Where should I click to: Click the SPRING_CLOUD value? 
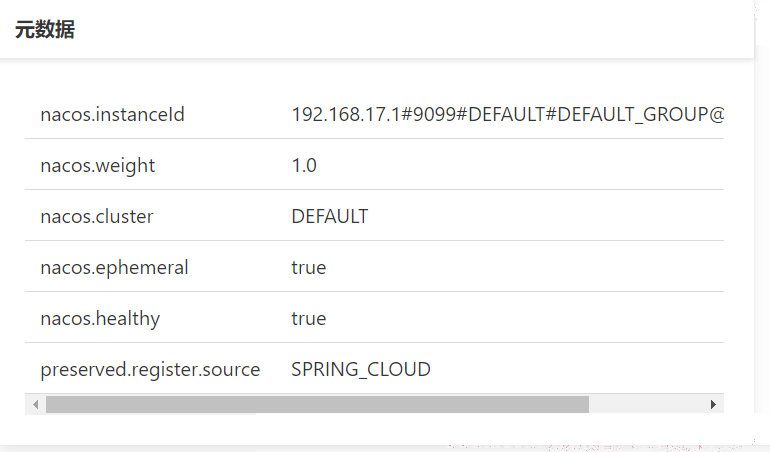pyautogui.click(x=361, y=369)
